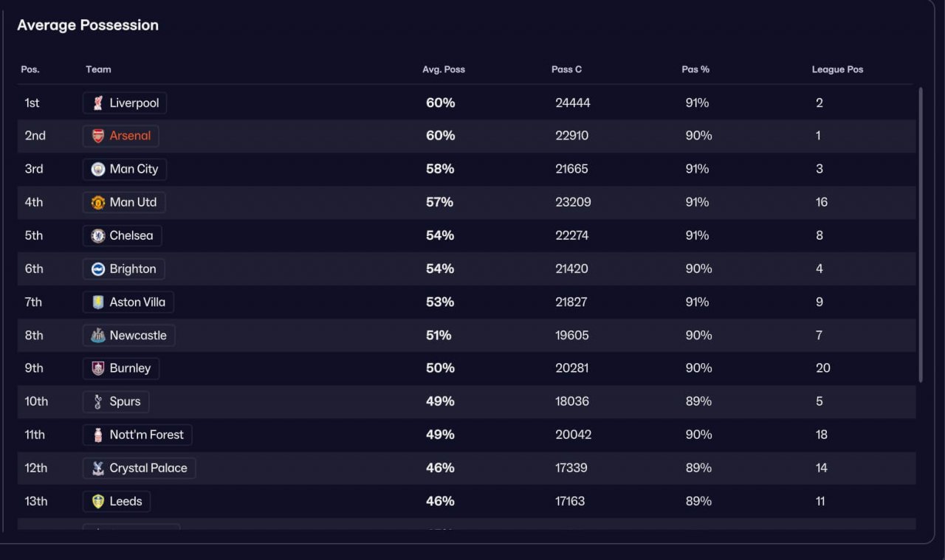Click the Brighton badge icon
This screenshot has width=945, height=560.
[x=98, y=269]
